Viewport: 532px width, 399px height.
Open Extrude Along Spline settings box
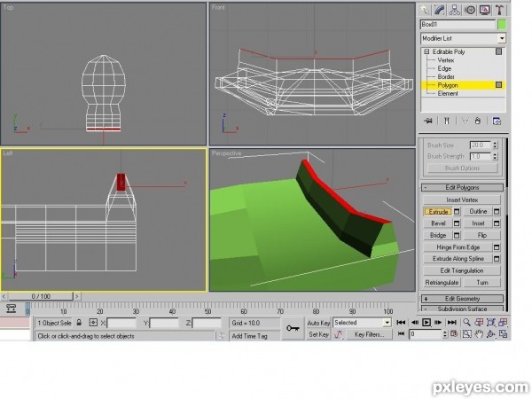tap(497, 259)
